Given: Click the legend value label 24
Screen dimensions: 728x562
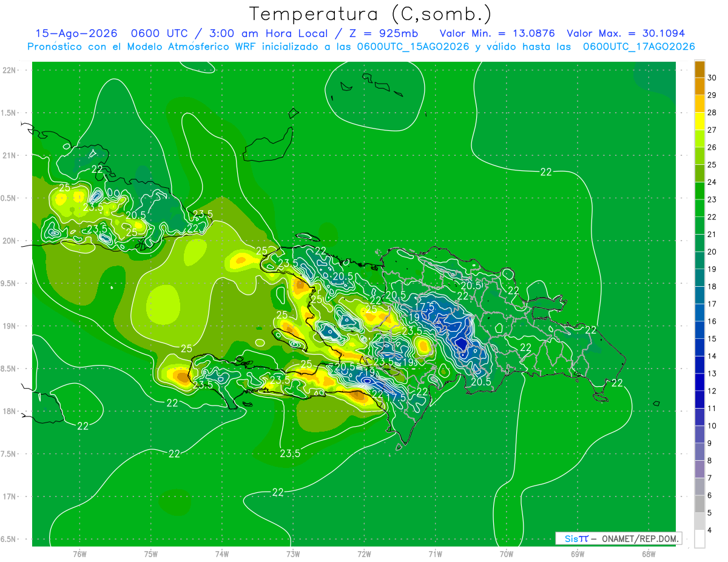Looking at the screenshot, I should tap(713, 182).
